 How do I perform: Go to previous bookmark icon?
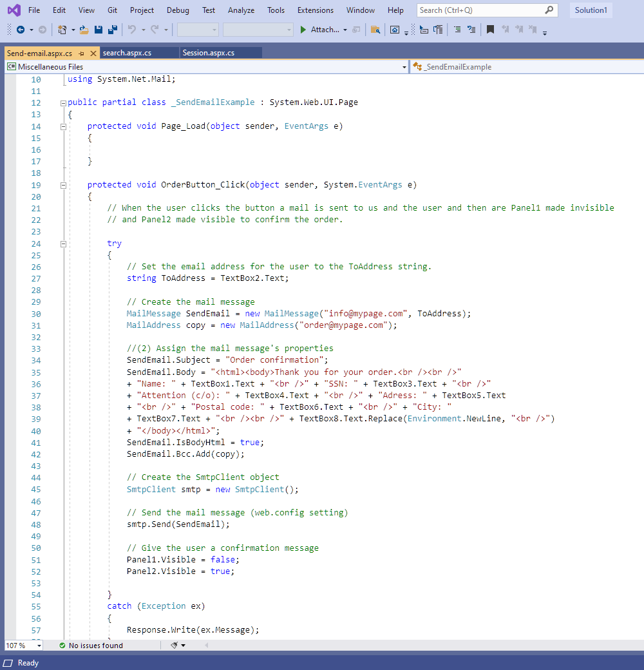[x=505, y=30]
